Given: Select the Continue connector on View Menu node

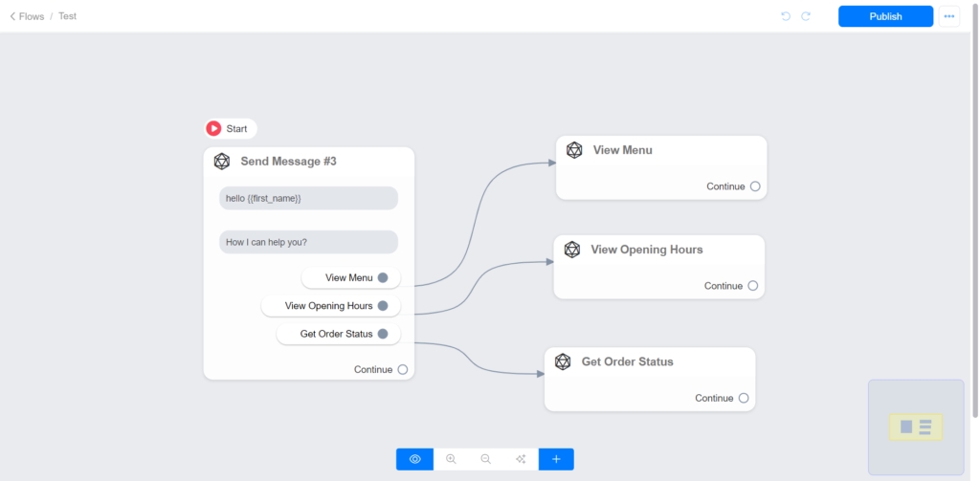Looking at the screenshot, I should click(x=755, y=186).
